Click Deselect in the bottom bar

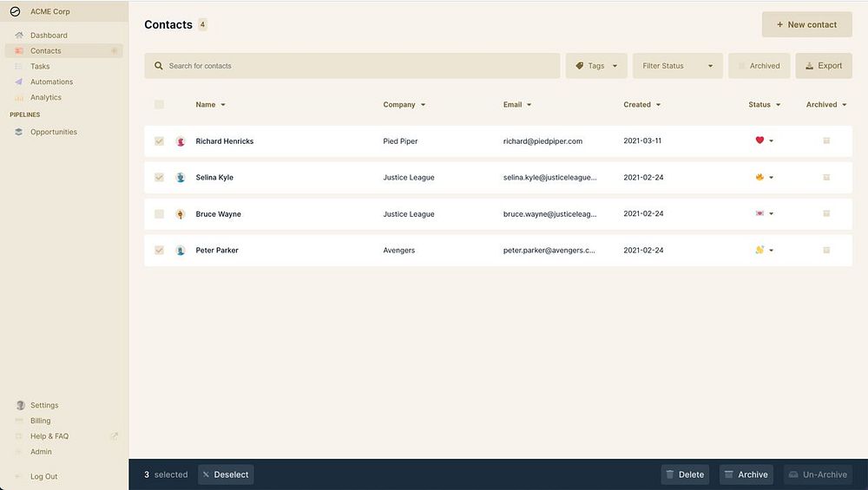click(x=226, y=474)
